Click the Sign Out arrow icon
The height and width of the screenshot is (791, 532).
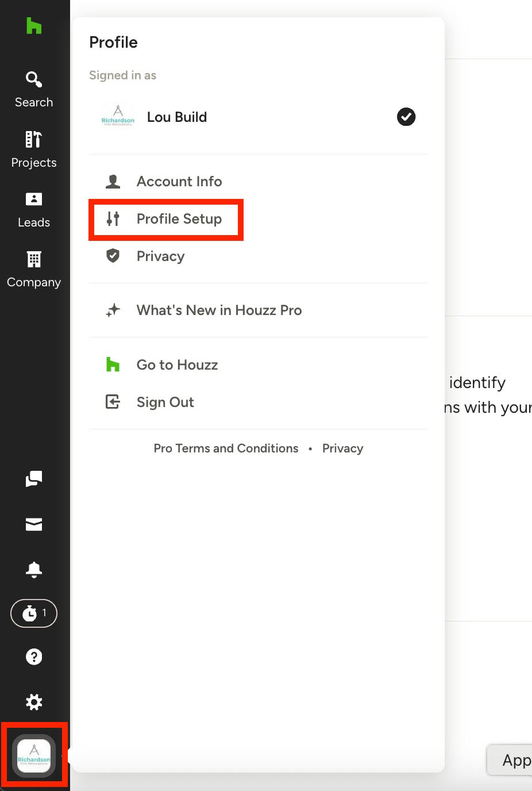click(x=113, y=402)
